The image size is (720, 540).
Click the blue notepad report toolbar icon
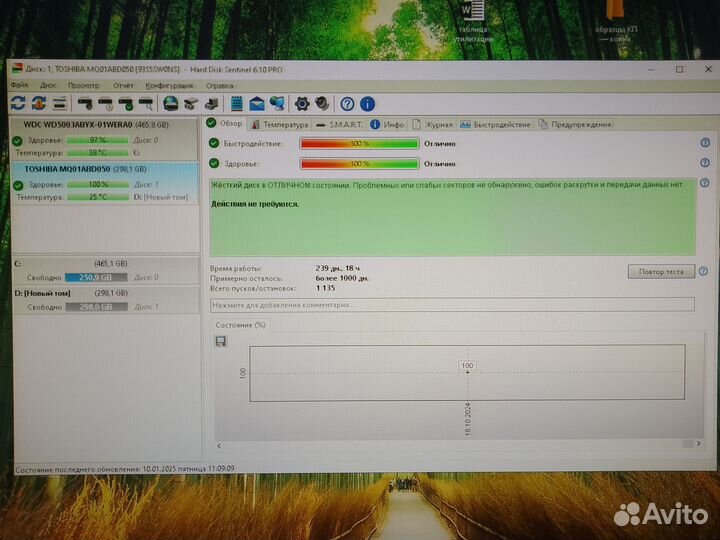coord(237,103)
